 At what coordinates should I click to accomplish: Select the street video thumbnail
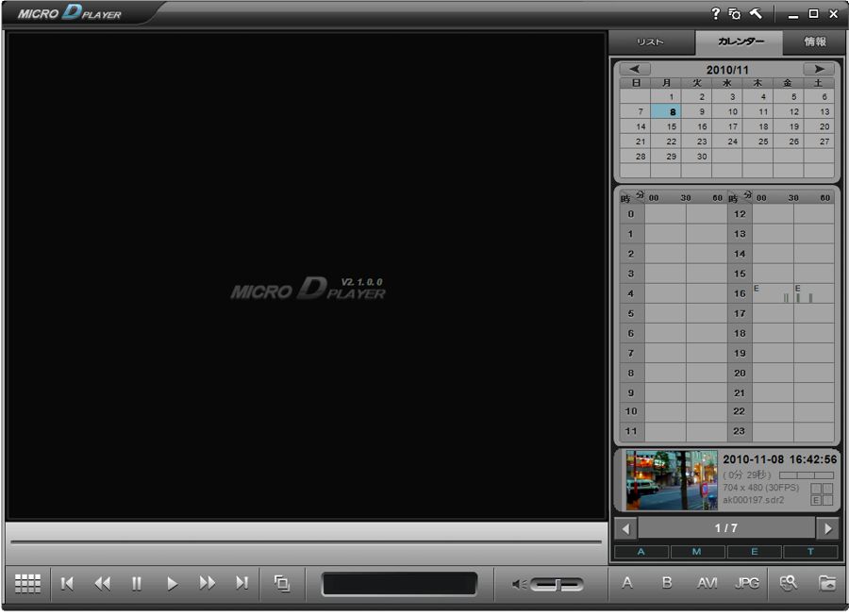pyautogui.click(x=671, y=480)
